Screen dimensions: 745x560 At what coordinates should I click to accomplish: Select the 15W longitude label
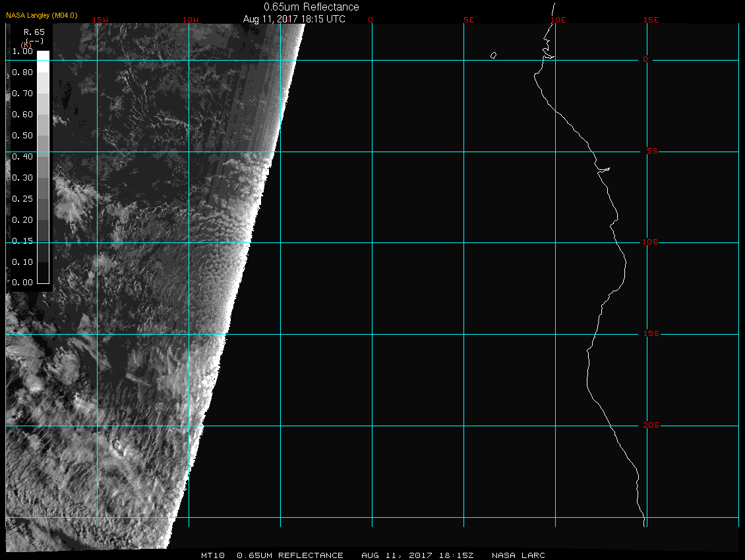click(100, 20)
